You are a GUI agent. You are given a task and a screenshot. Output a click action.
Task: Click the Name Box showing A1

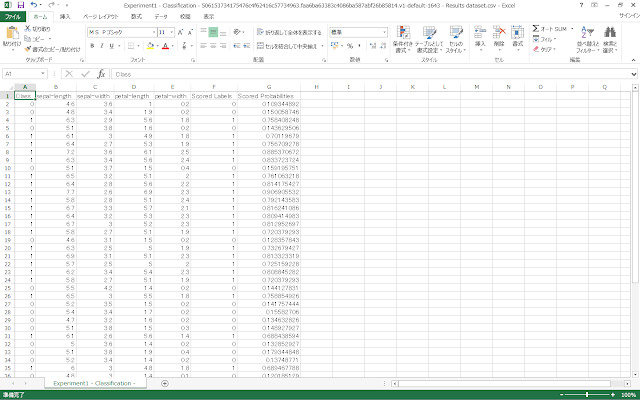point(28,74)
